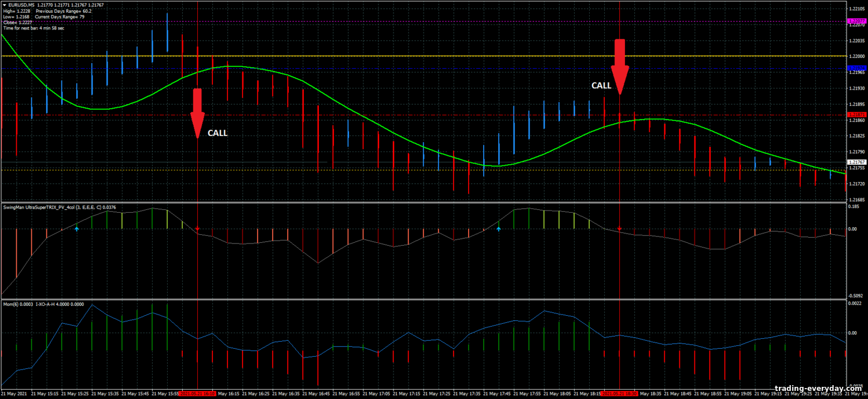Image resolution: width=868 pixels, height=399 pixels.
Task: Select the magenta 1.22077 price tag
Action: click(856, 21)
